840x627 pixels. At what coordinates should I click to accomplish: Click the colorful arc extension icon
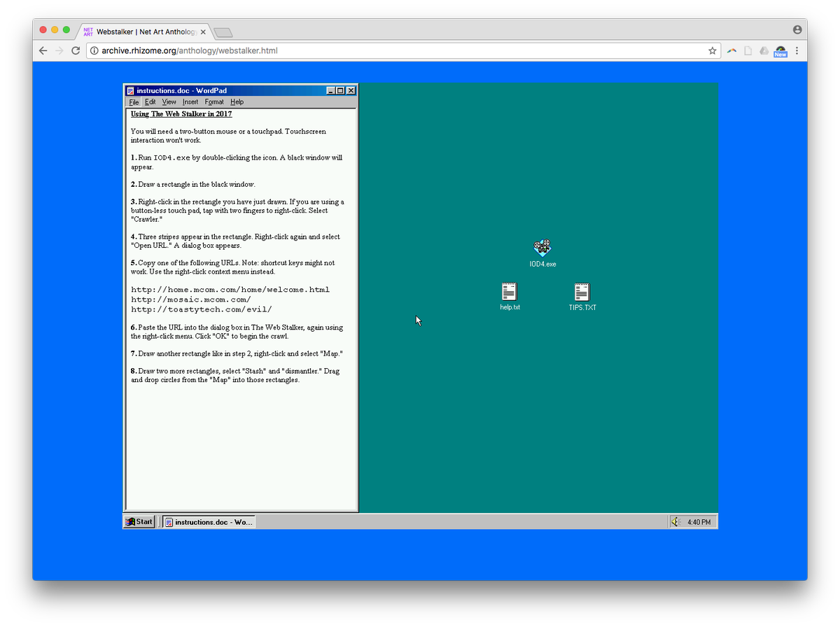click(x=732, y=50)
